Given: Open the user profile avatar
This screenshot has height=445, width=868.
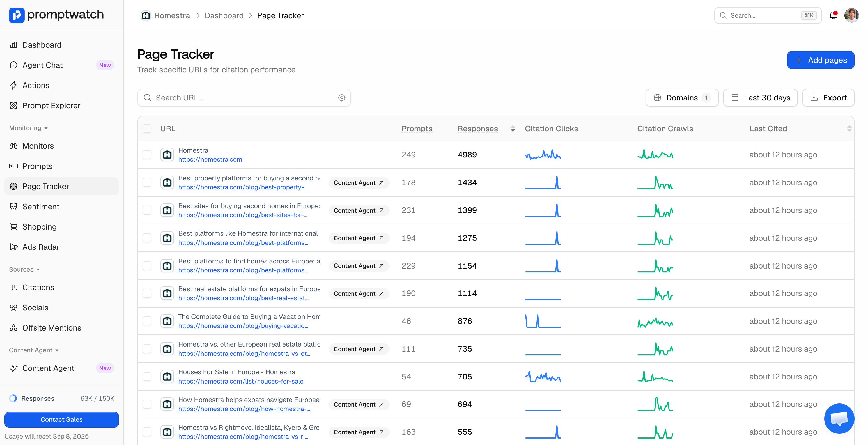Looking at the screenshot, I should click(x=851, y=15).
